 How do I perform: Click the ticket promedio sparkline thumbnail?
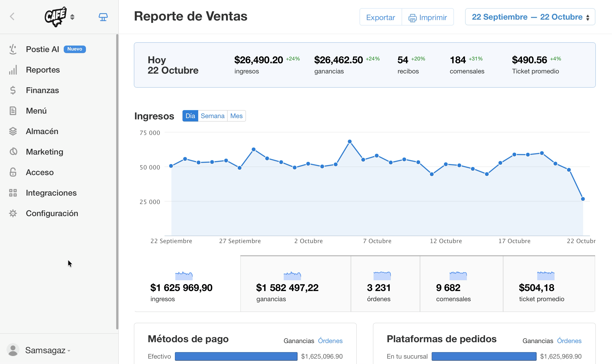546,276
